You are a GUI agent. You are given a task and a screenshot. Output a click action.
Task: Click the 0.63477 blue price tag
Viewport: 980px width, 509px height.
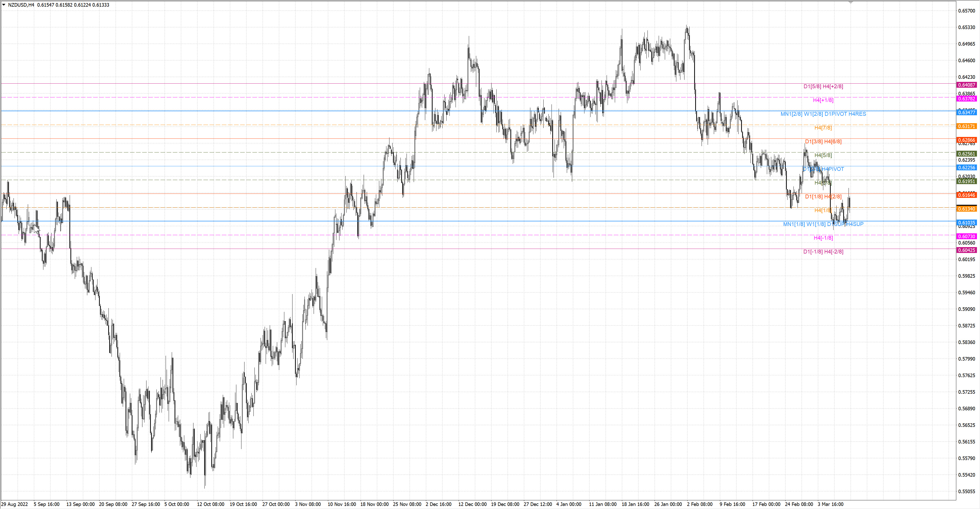(x=966, y=112)
